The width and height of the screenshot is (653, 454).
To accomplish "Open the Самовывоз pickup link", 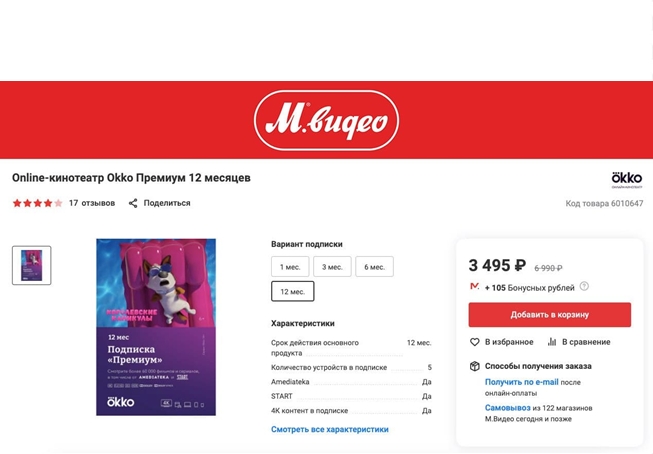I will 508,408.
